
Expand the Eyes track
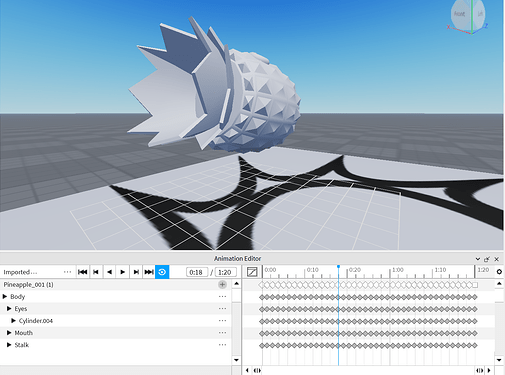coord(9,309)
